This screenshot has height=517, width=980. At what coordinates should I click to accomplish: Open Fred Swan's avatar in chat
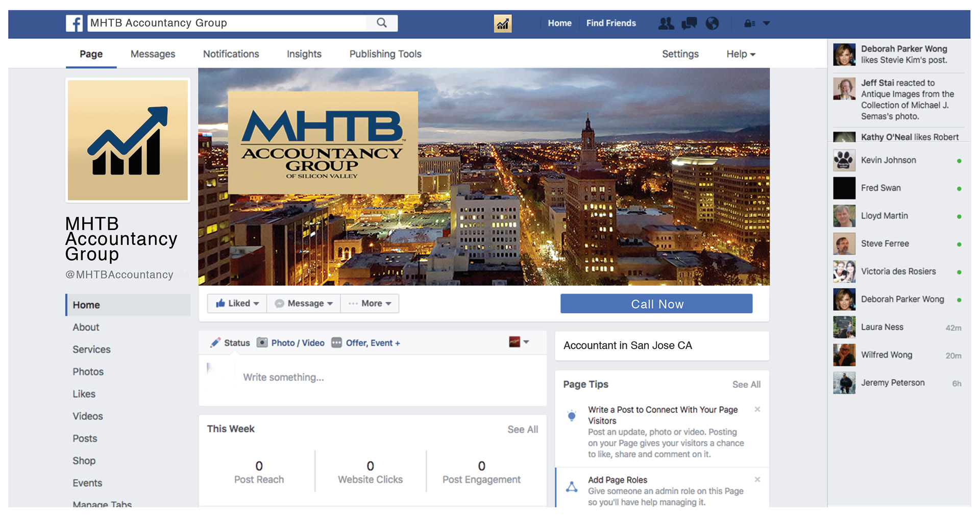tap(844, 188)
